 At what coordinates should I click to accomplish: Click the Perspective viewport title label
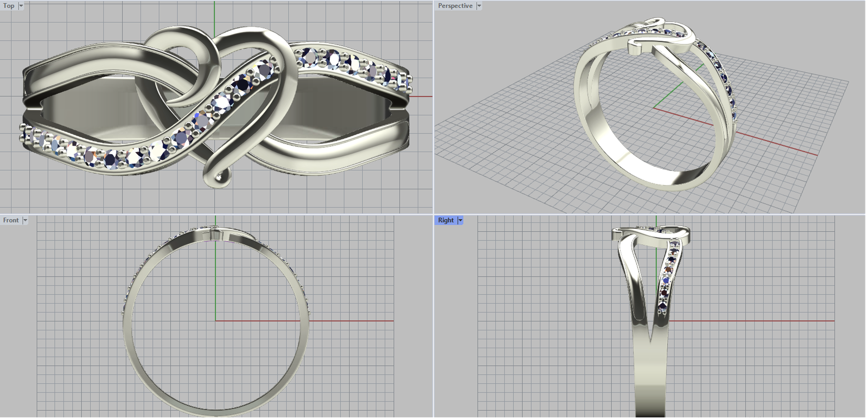coord(455,6)
